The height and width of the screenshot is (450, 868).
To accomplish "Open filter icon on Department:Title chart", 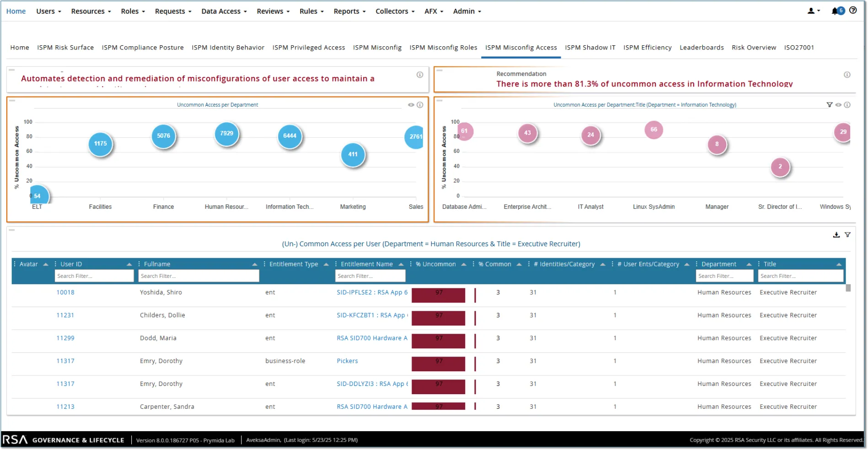I will [830, 105].
